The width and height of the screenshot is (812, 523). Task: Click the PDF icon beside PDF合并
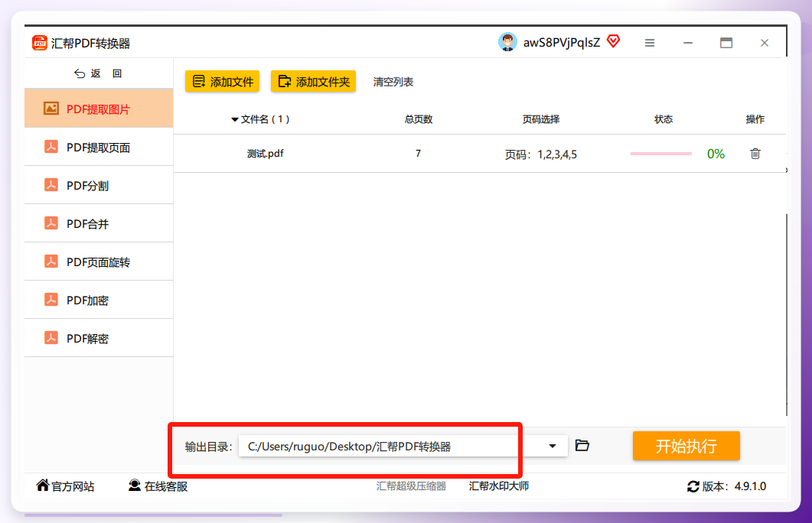click(x=51, y=223)
